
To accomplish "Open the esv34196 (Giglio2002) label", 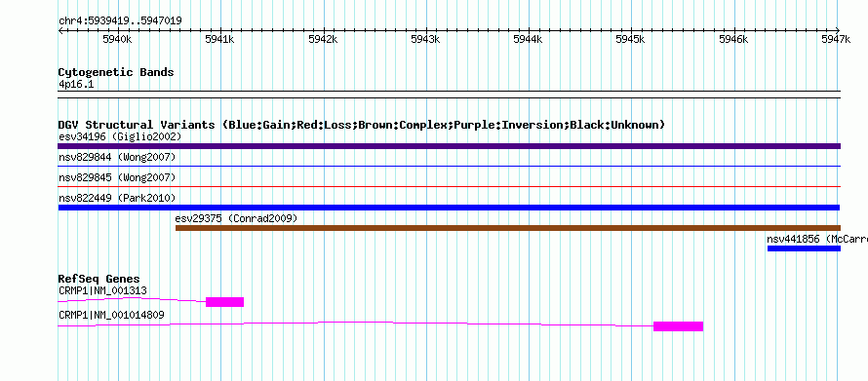I will (120, 136).
